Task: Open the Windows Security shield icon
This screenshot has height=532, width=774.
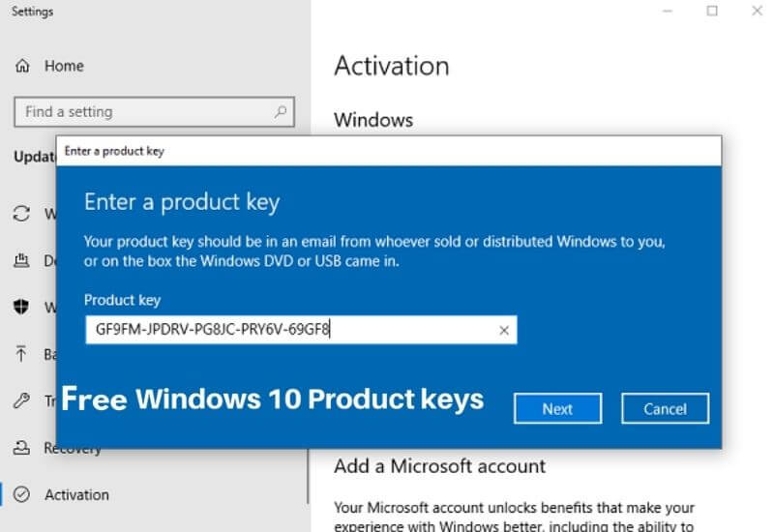Action: tap(21, 308)
